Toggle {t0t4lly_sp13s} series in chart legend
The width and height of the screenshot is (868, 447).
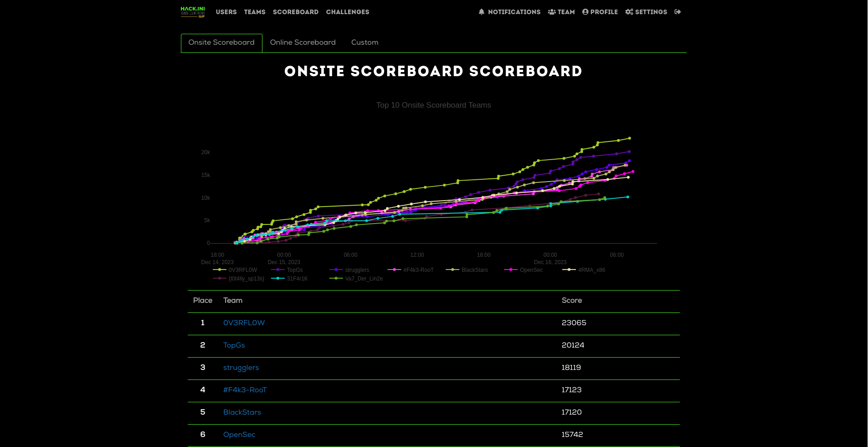tap(238, 279)
